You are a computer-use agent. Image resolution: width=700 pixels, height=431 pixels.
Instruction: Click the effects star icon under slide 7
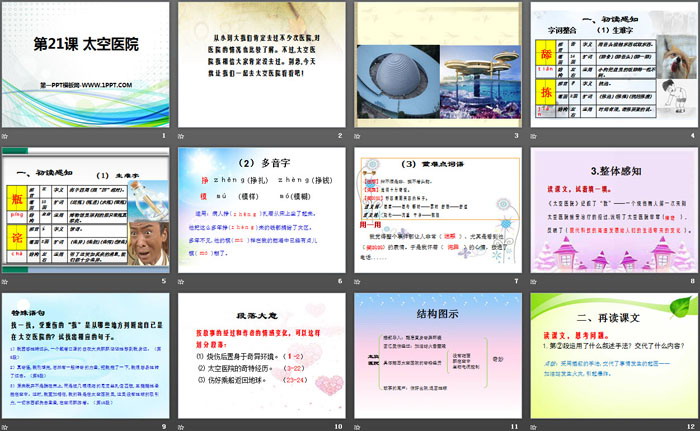358,281
